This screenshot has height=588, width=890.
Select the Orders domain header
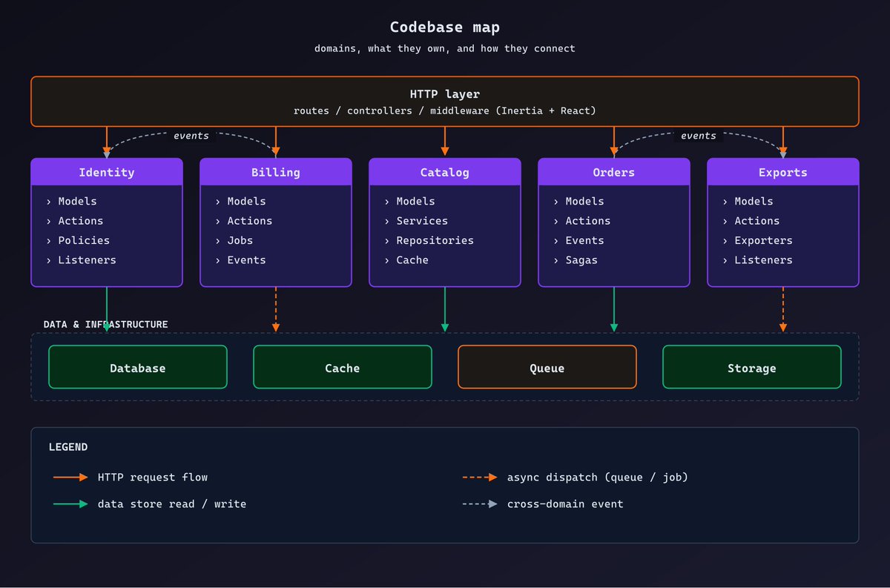click(x=614, y=172)
